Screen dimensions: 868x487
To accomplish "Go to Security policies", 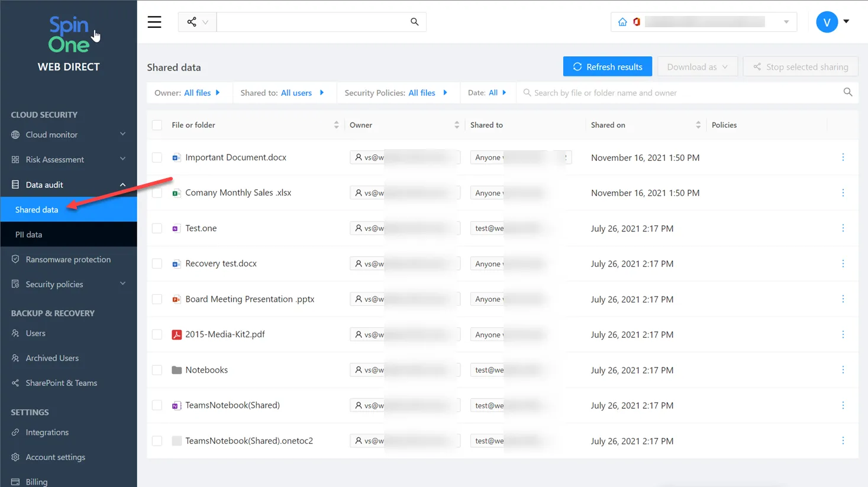I will pos(53,284).
